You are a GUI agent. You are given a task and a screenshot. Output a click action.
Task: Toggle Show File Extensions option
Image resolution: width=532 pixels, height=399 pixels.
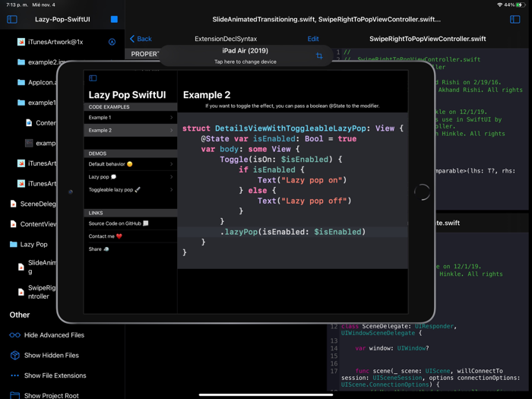click(55, 375)
